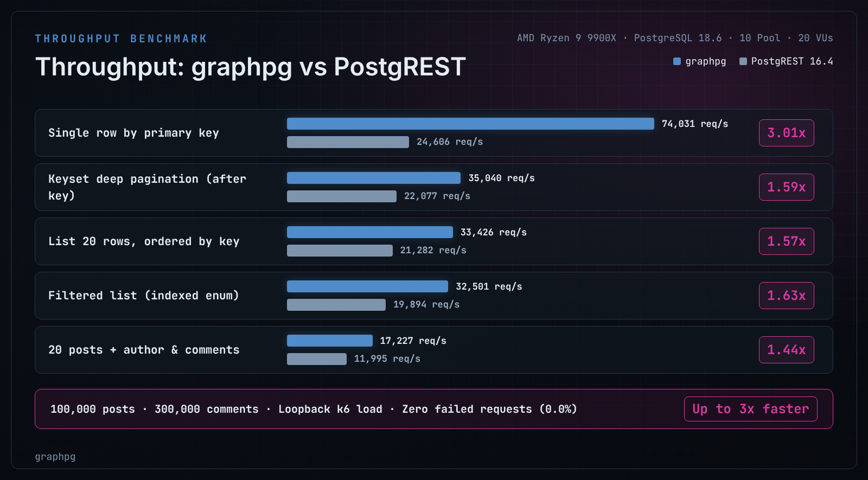Click the 24,606 req/s gray bar
This screenshot has width=868, height=480.
coord(348,142)
